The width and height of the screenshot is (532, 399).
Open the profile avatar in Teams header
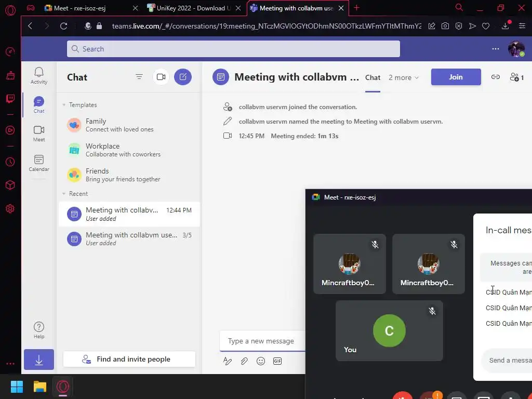(516, 49)
